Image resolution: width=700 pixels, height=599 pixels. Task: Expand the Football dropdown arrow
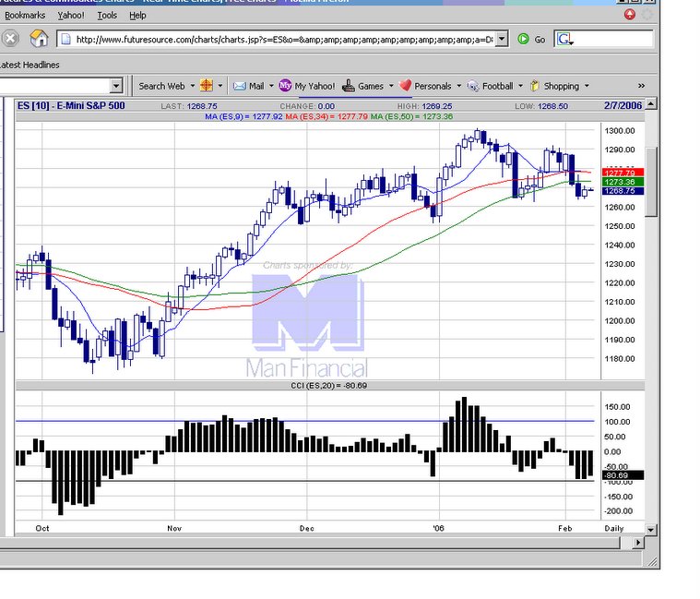pos(520,86)
